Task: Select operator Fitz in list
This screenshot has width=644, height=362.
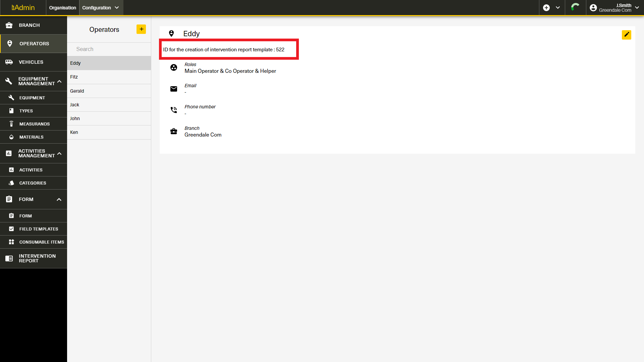Action: (x=109, y=77)
